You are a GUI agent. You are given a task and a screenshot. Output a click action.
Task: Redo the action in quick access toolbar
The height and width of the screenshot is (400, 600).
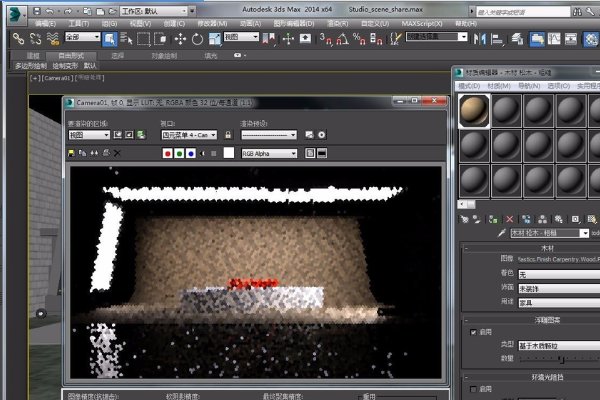point(68,11)
